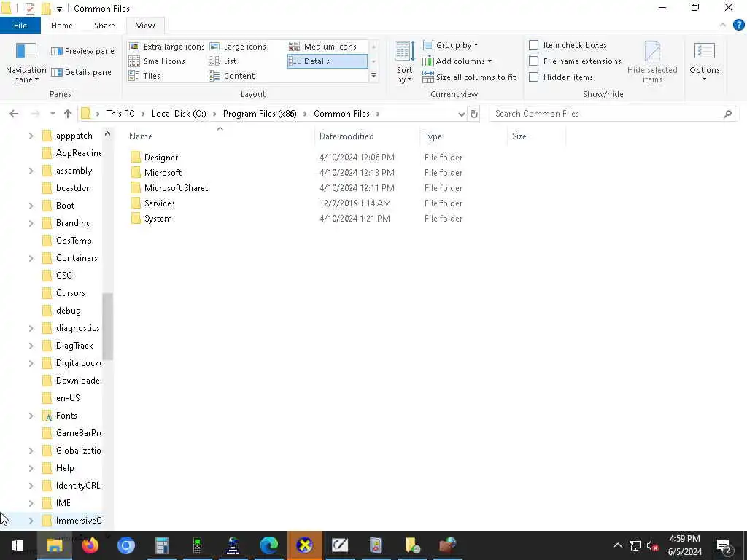
Task: Click Program Files (x86) in breadcrumb
Action: (x=260, y=114)
